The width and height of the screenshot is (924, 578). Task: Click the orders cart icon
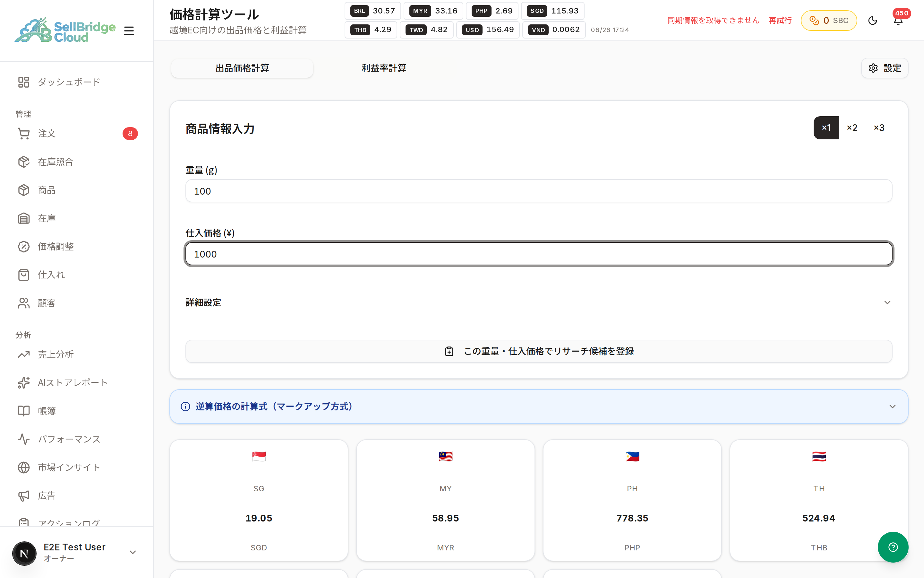(x=24, y=133)
